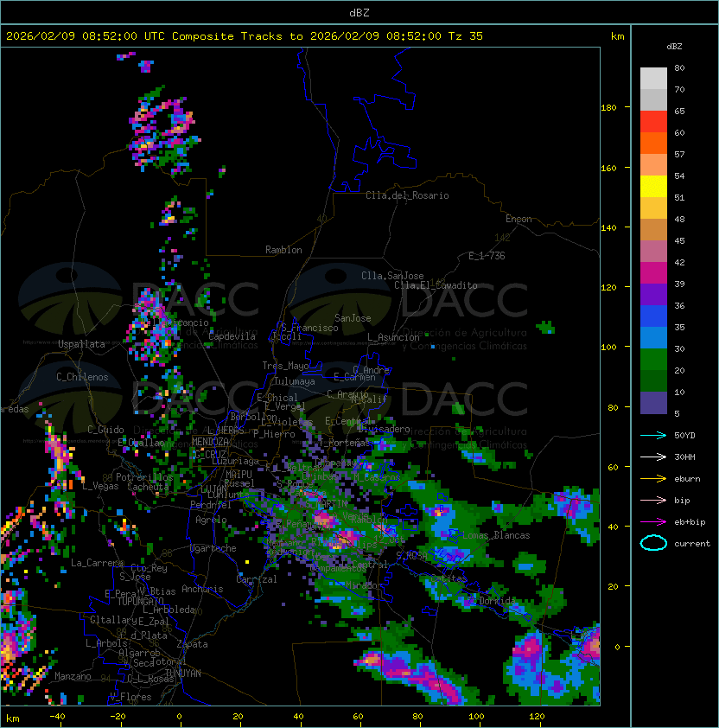Click the Zapata place label
Screen dimensions: 719x728
point(192,644)
